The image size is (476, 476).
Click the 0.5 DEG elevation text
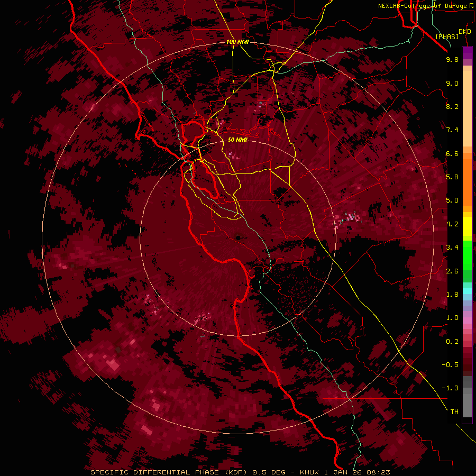point(269,472)
